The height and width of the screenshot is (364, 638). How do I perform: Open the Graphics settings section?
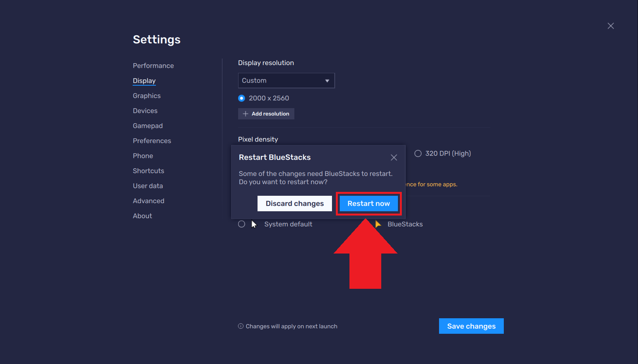(147, 96)
